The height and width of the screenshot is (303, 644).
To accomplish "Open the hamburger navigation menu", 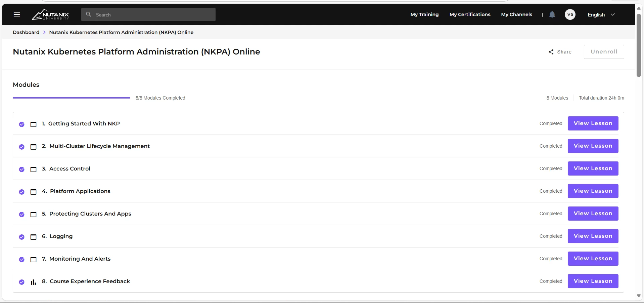I will [17, 14].
